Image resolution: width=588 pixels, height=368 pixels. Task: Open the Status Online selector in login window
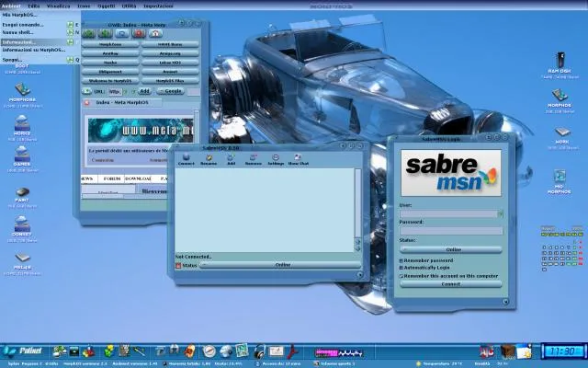(x=452, y=249)
